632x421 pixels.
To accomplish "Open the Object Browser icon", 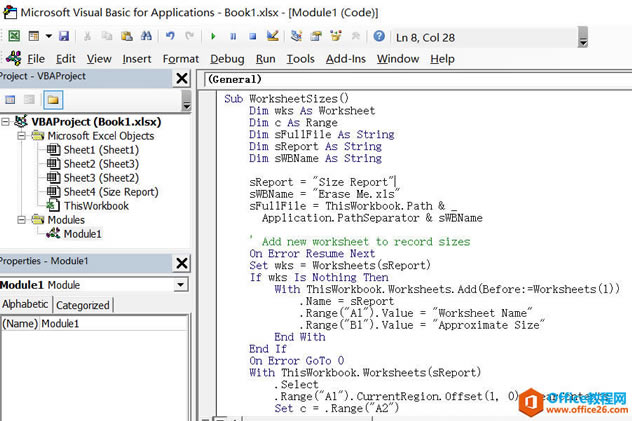I will [336, 36].
